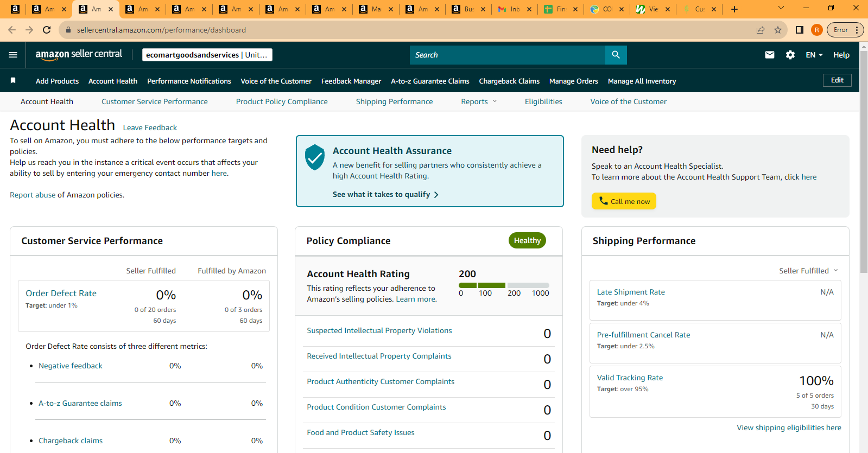The image size is (868, 453).
Task: Open the Seller Central hamburger menu
Action: (13, 55)
